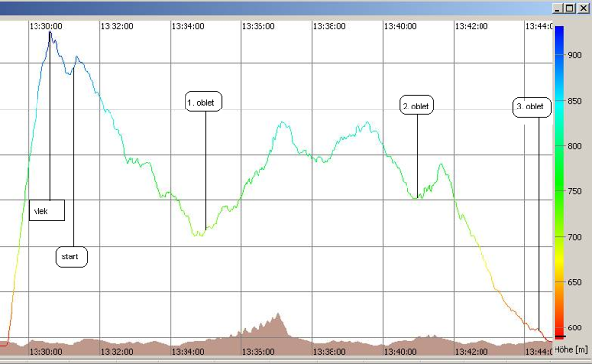The width and height of the screenshot is (592, 364).
Task: Click the '3. oblet' marker label
Action: pos(532,107)
